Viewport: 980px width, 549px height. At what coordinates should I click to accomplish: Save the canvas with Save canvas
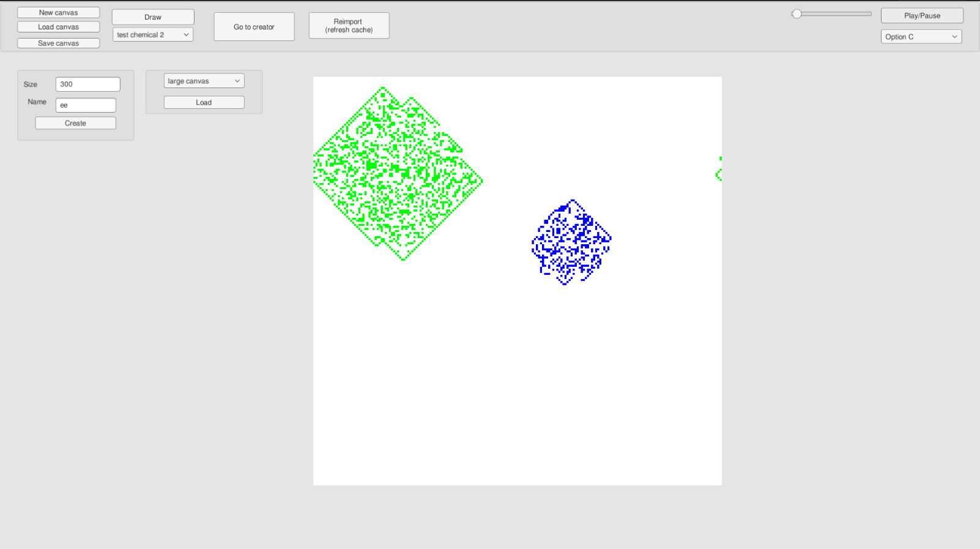click(x=59, y=43)
